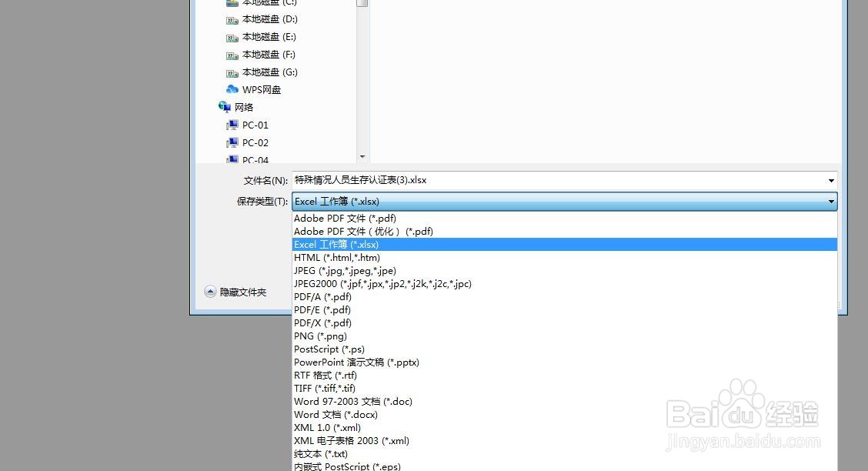This screenshot has width=868, height=471.
Task: Open WPS网盘 in the navigation tree
Action: (x=262, y=90)
